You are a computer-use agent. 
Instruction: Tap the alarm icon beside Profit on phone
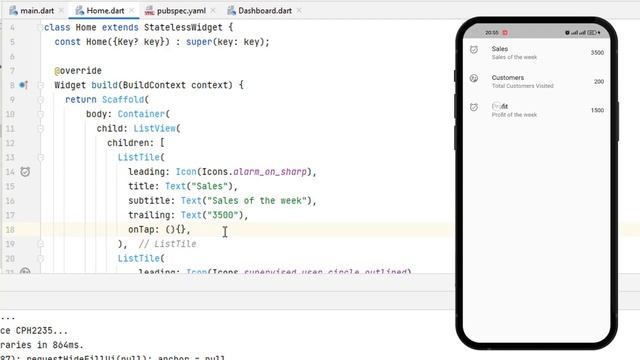pyautogui.click(x=474, y=107)
